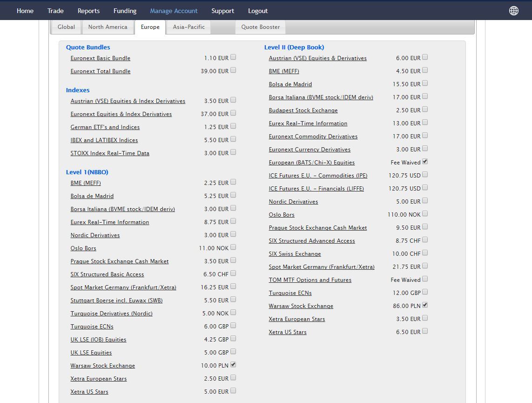The height and width of the screenshot is (403, 532).
Task: Open the Funding menu
Action: (125, 11)
